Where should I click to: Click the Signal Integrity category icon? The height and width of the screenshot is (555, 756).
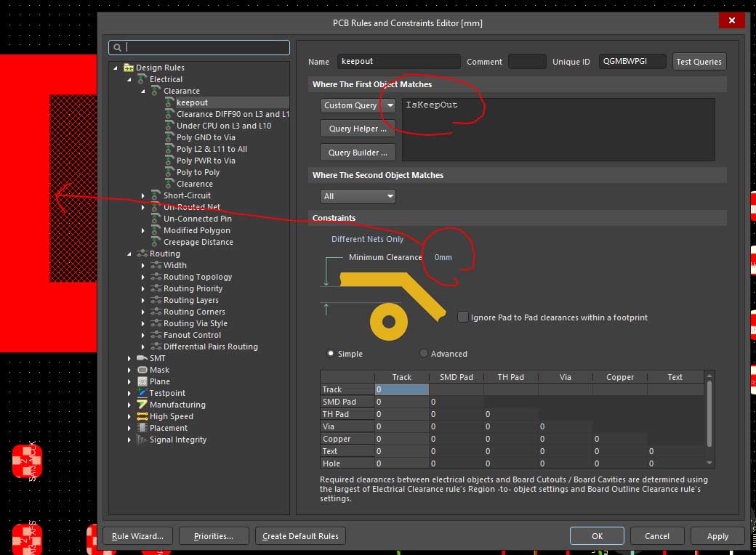[x=142, y=439]
